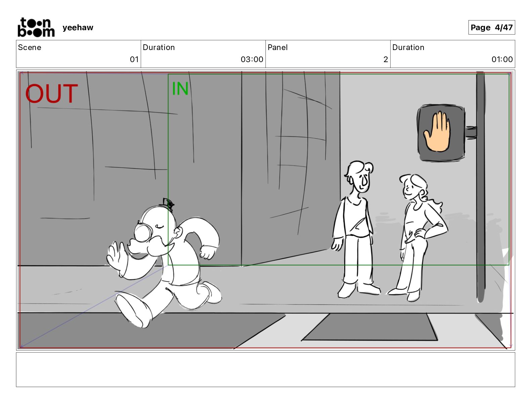Select the "Scene" header label
The height and width of the screenshot is (411, 532).
(30, 47)
